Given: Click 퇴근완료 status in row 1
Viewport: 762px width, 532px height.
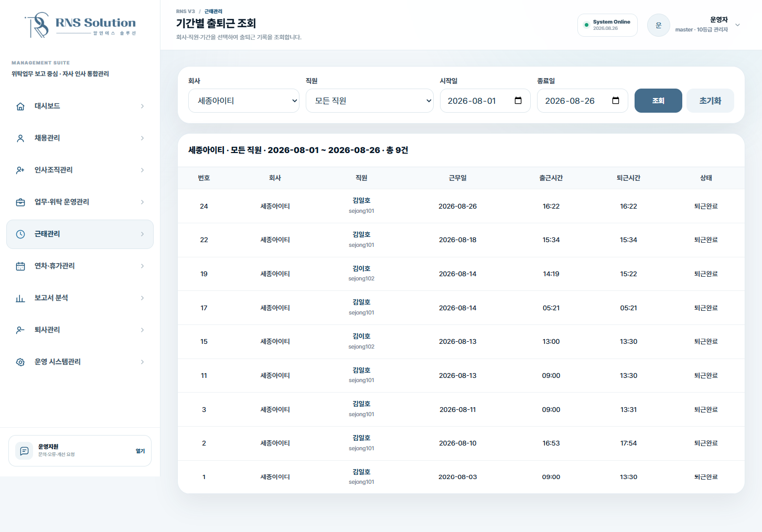Looking at the screenshot, I should pyautogui.click(x=706, y=477).
